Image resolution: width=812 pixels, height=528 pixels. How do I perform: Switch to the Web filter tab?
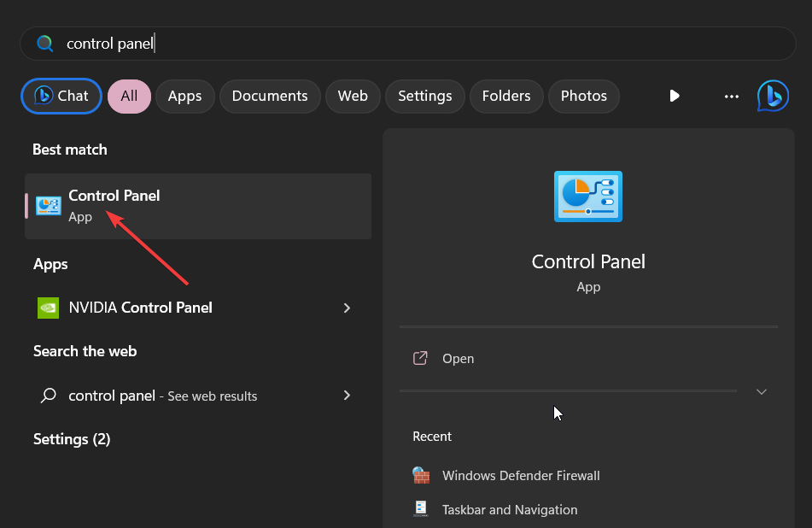(353, 96)
